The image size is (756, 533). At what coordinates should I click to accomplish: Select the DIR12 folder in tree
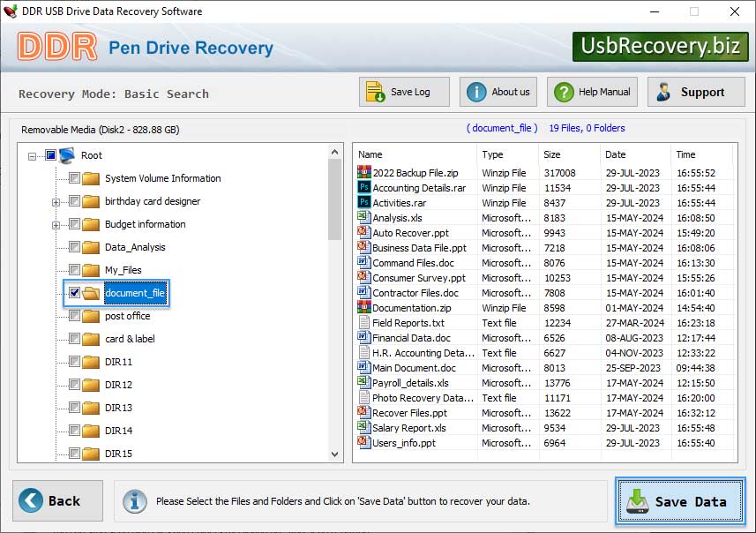click(x=118, y=385)
